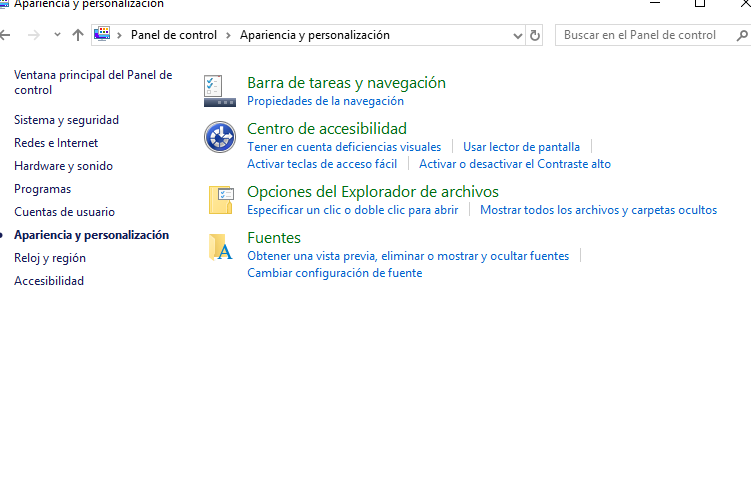
Task: Click Usar lector de pantalla link
Action: pos(521,147)
